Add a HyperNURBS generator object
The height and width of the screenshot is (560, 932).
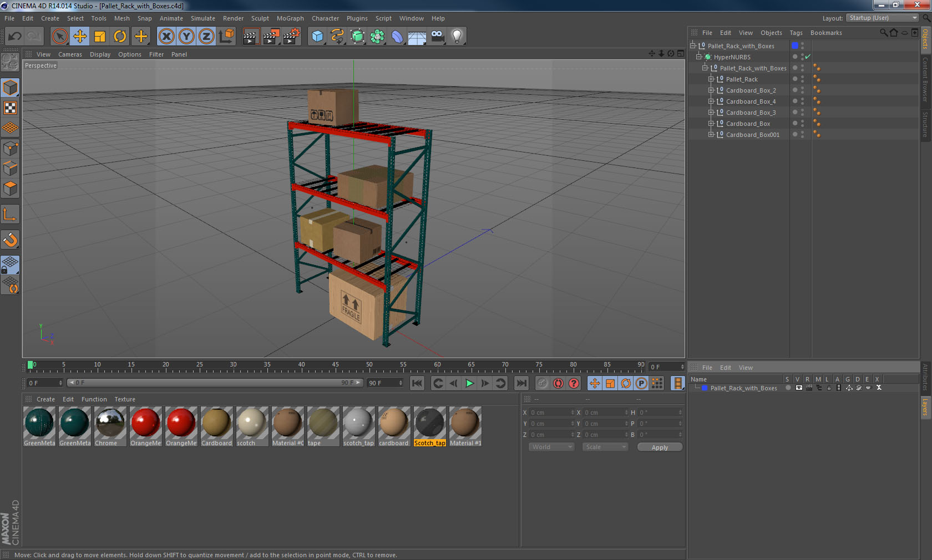click(358, 37)
